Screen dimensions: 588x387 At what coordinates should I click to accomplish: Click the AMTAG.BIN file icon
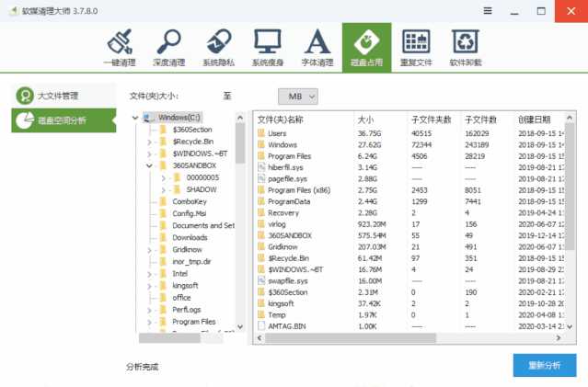point(261,326)
